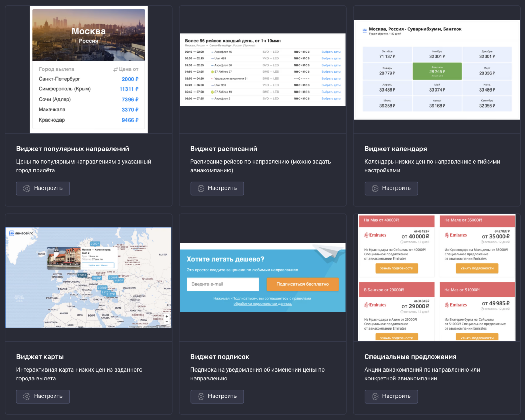525x420 pixels.
Task: Click Узнать подробности under На Мале от 35000Р
Action: click(x=477, y=268)
